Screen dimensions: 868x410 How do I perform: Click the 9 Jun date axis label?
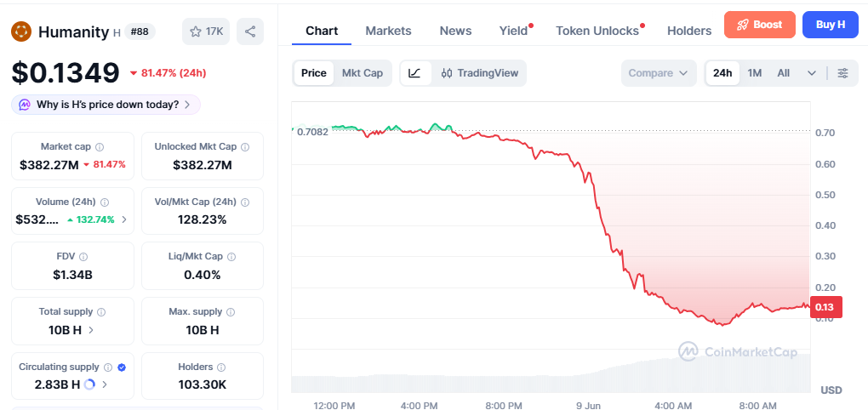[x=589, y=406]
